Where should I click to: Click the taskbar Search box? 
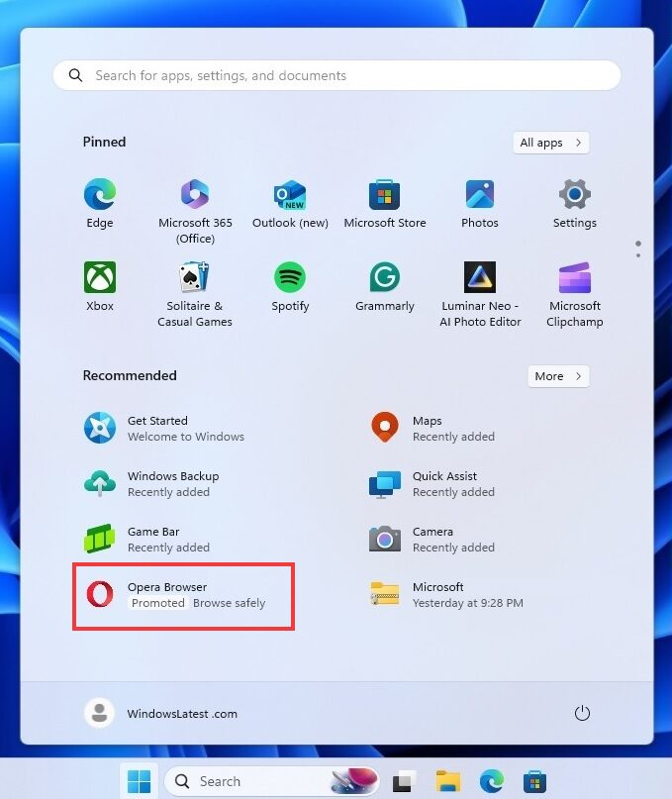coord(272,781)
